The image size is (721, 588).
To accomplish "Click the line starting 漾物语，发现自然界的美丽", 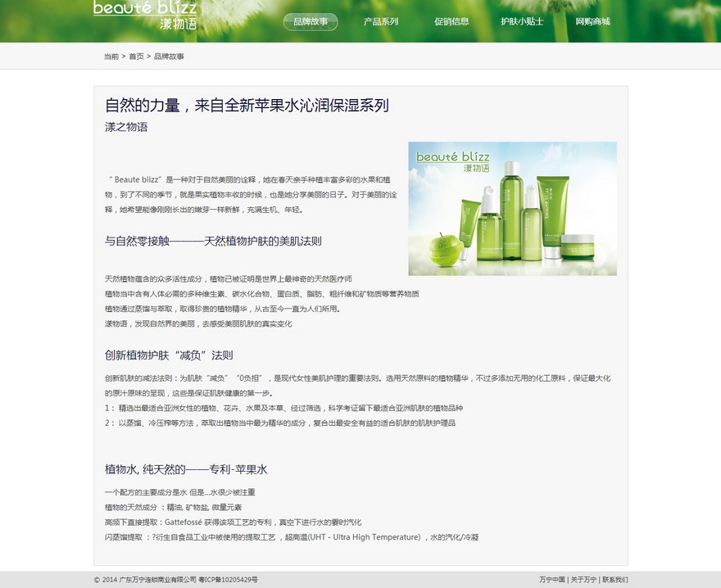I will click(198, 323).
